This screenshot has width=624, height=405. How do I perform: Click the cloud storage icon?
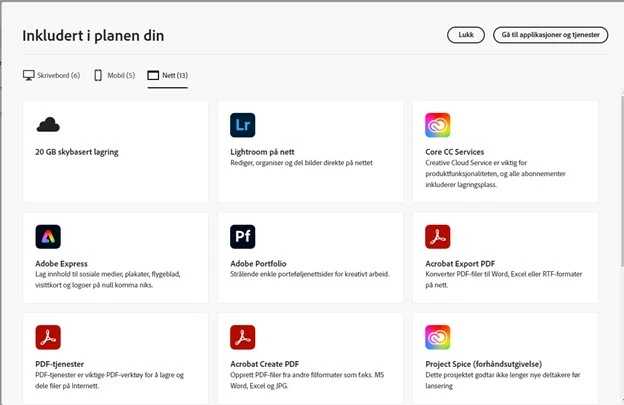coord(48,125)
